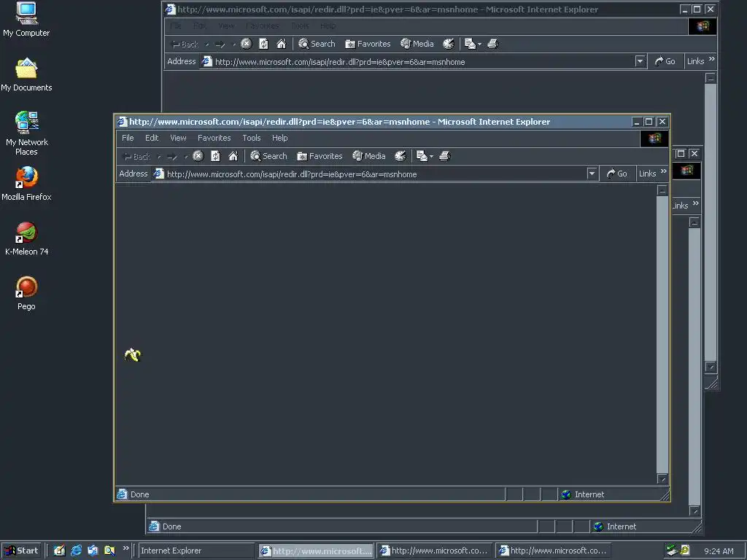Image resolution: width=747 pixels, height=560 pixels.
Task: Click Mail icon in top background IE window
Action: pos(470,44)
